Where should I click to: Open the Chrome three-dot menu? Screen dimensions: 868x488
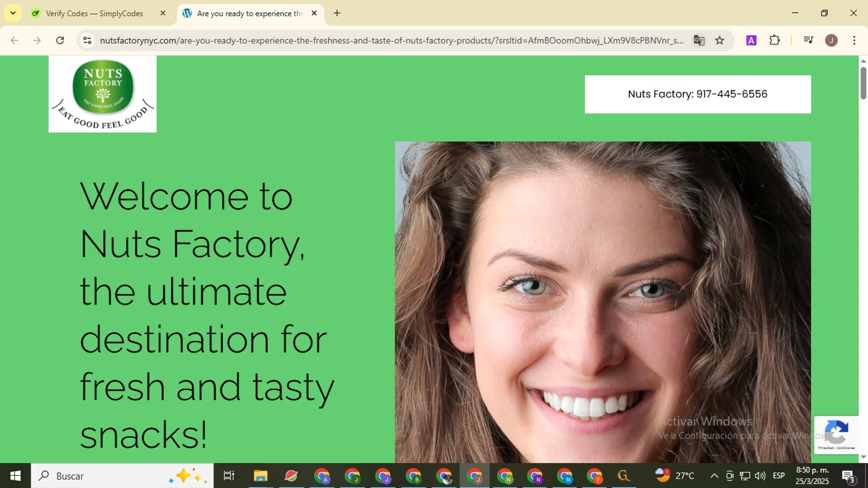[x=854, y=41]
